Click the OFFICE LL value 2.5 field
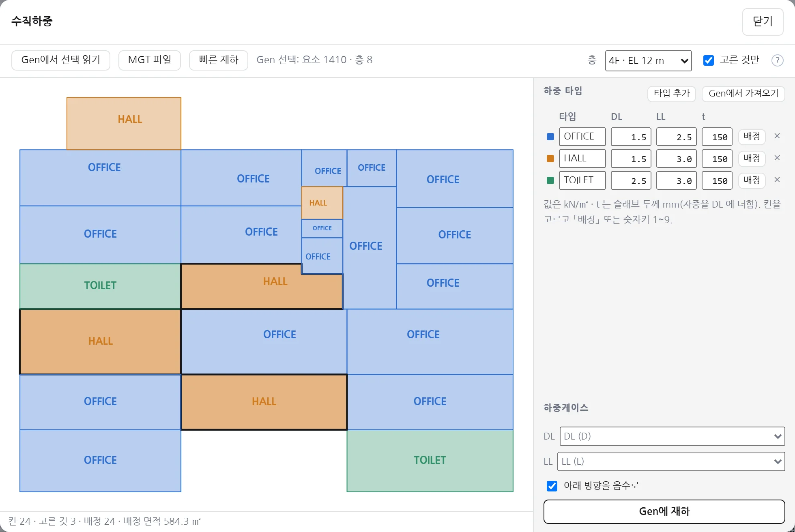The width and height of the screenshot is (795, 532). coord(677,137)
